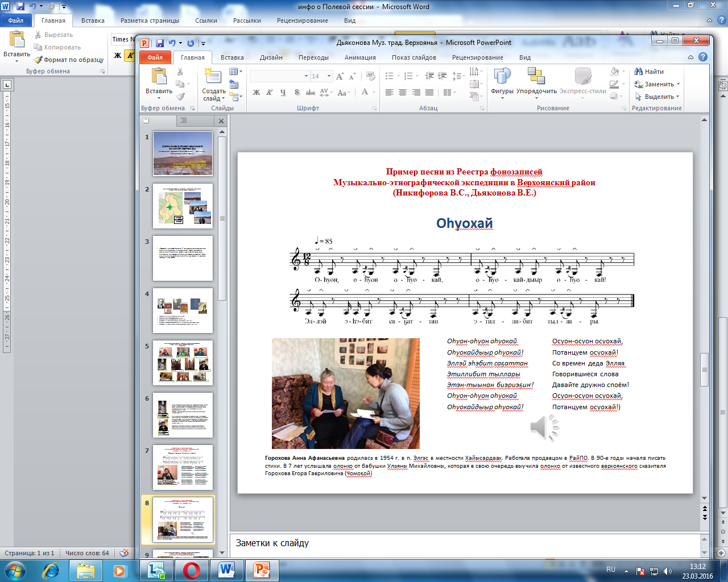Decrease font size with the small A icon
728x582 pixels.
coord(352,76)
